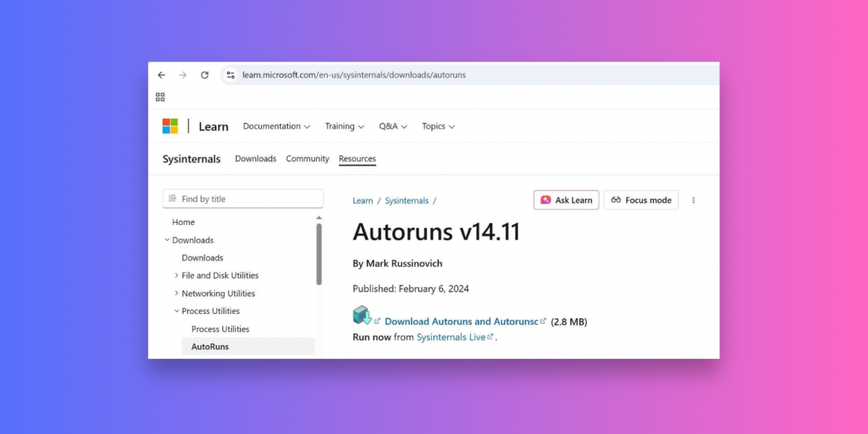Open the three-dot more actions menu

pos(694,200)
